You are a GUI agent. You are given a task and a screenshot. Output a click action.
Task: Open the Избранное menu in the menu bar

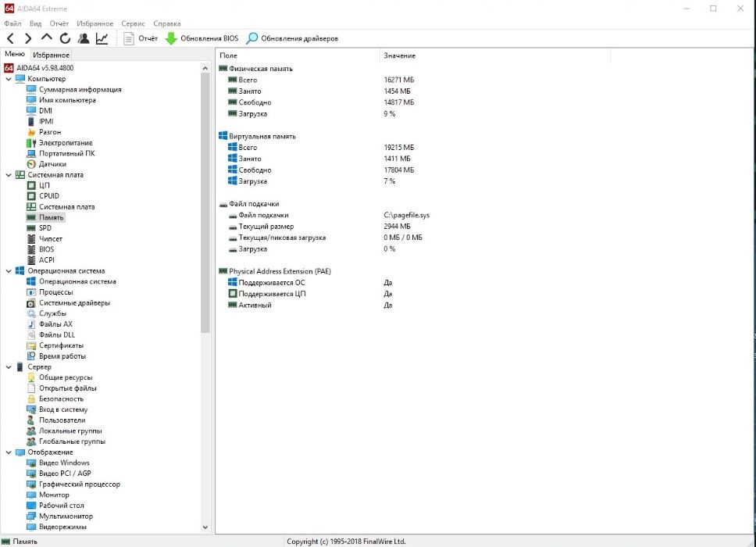click(x=95, y=23)
